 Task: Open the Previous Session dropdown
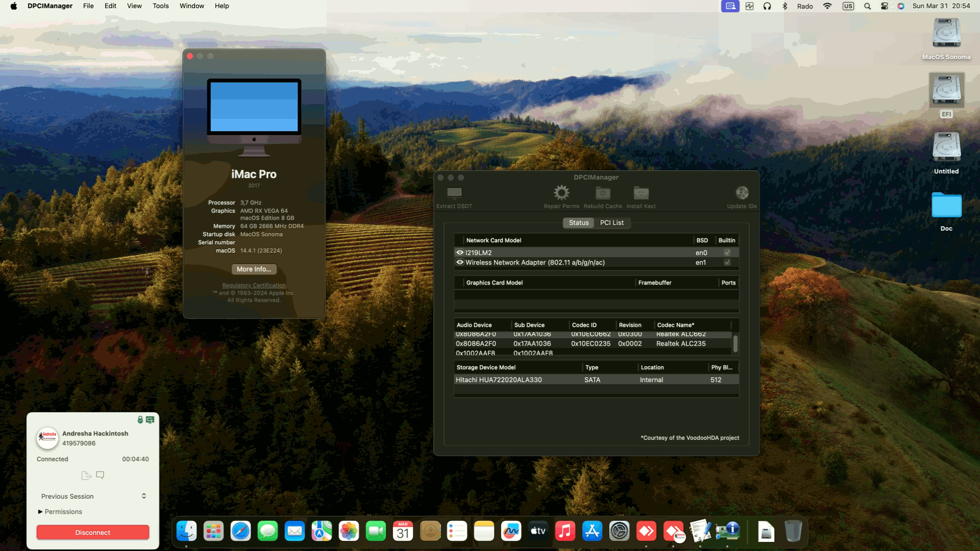(x=93, y=496)
